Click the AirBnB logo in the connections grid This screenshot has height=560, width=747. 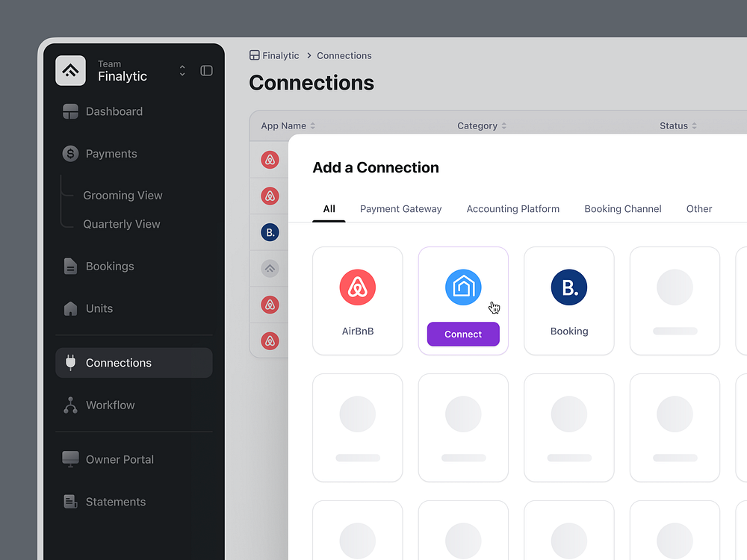357,287
